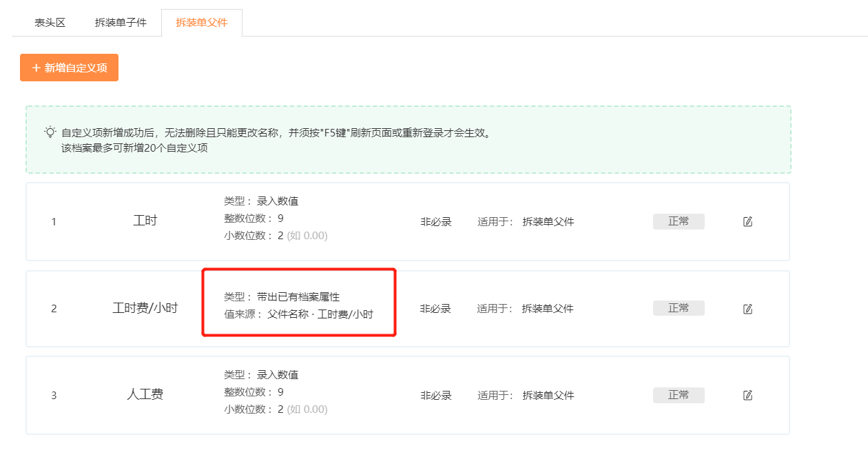Click 非必录 label in 工时 row
868x457 pixels.
(x=435, y=222)
